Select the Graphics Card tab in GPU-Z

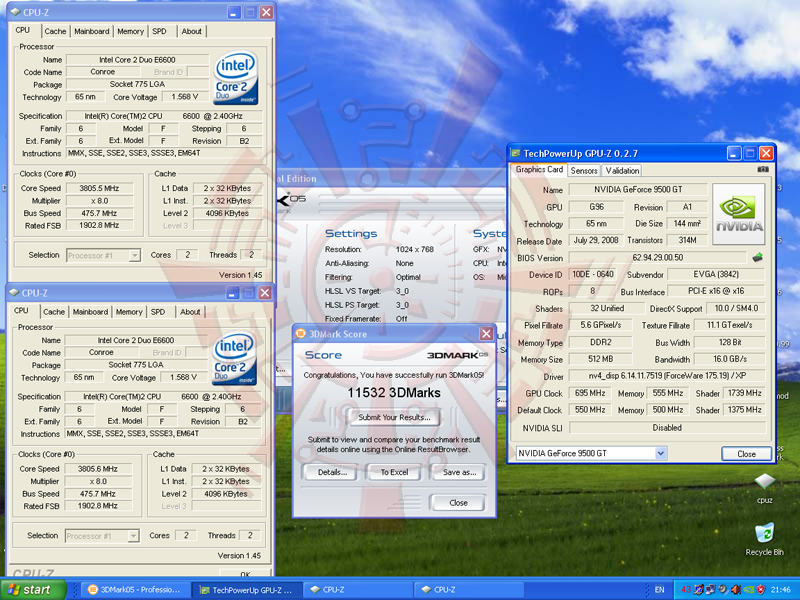click(x=539, y=169)
